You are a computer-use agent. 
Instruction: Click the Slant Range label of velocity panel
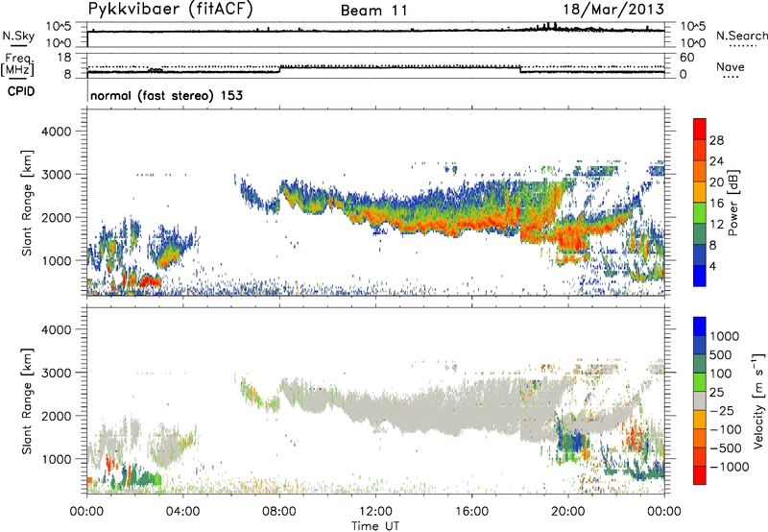tap(27, 401)
